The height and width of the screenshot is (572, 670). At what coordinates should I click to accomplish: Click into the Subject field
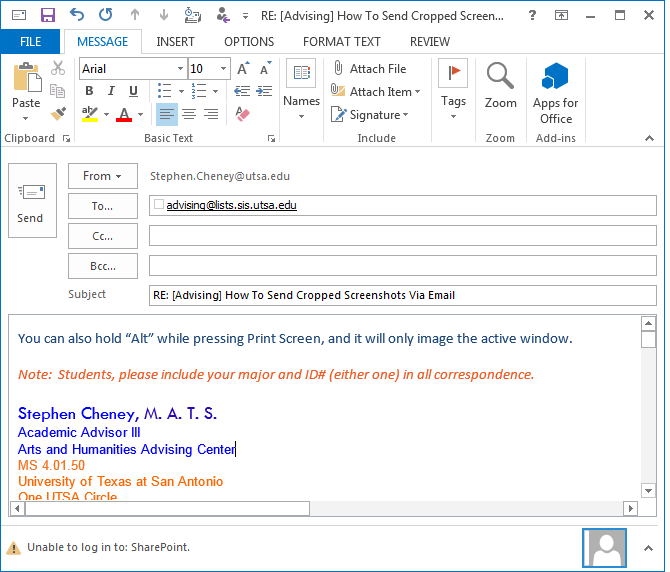point(400,295)
